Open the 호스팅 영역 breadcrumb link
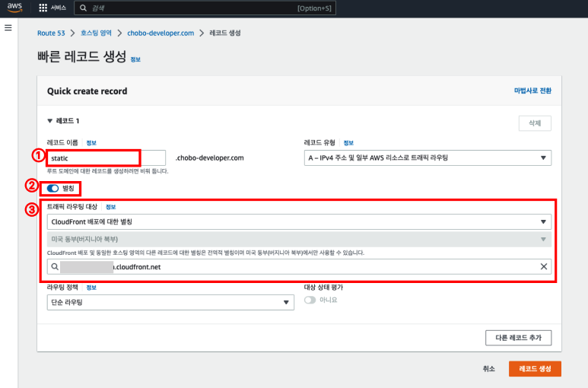This screenshot has height=388, width=588. pos(96,33)
